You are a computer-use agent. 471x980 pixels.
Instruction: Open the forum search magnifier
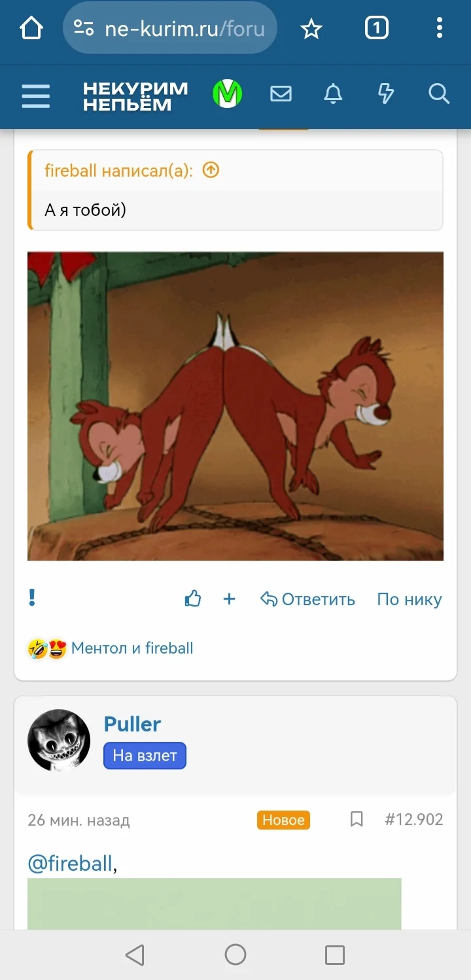pos(439,94)
